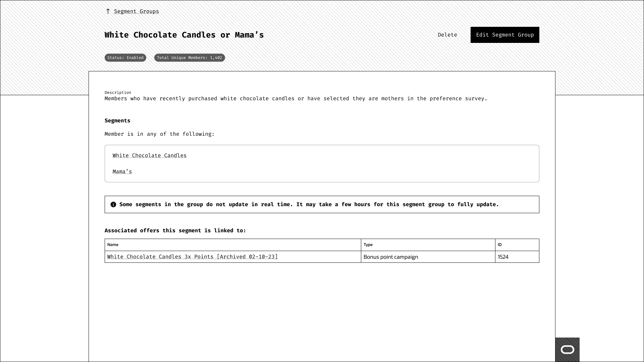This screenshot has height=362, width=644.
Task: Click the Type column header
Action: tap(368, 245)
